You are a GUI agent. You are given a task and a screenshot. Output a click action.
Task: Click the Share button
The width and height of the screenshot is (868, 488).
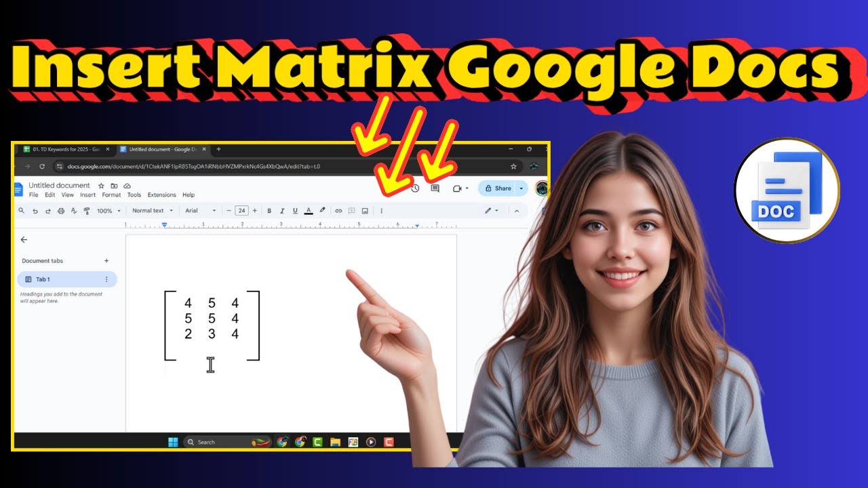tap(498, 188)
